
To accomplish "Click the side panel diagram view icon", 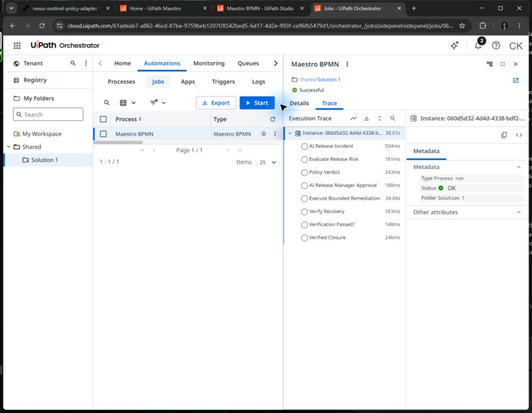I will [x=489, y=64].
